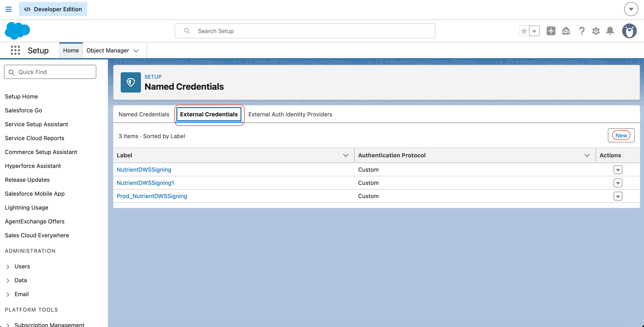Click the Salesforce cloud logo
The image size is (644, 327).
[17, 31]
